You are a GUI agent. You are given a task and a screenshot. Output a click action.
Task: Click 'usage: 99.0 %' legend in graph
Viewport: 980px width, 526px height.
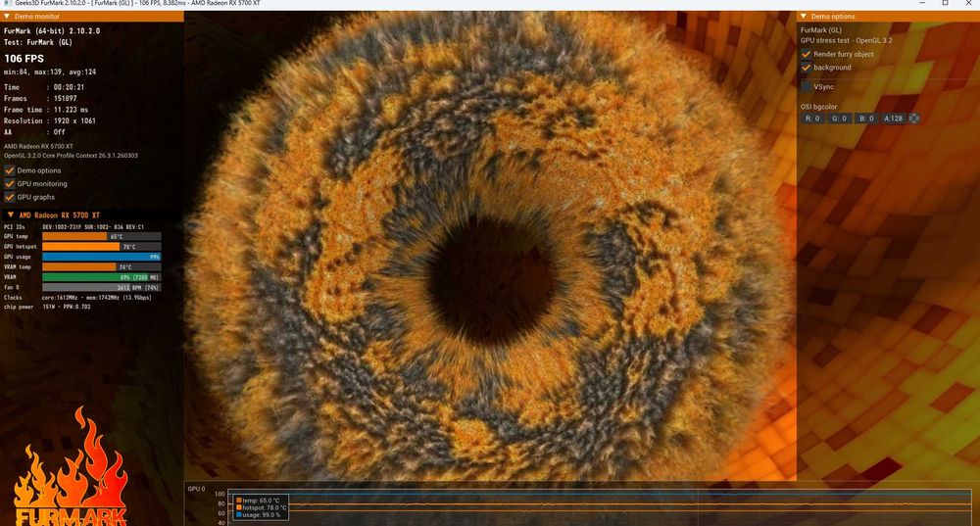point(262,515)
